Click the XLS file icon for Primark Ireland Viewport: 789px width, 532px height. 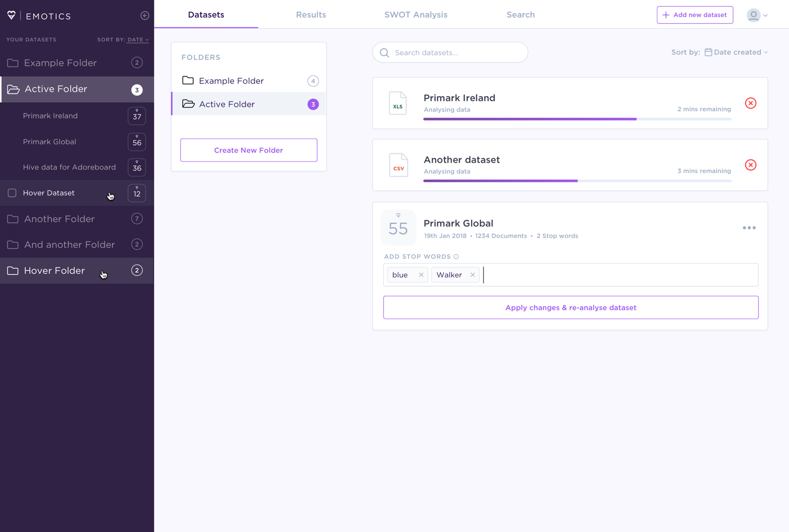398,103
